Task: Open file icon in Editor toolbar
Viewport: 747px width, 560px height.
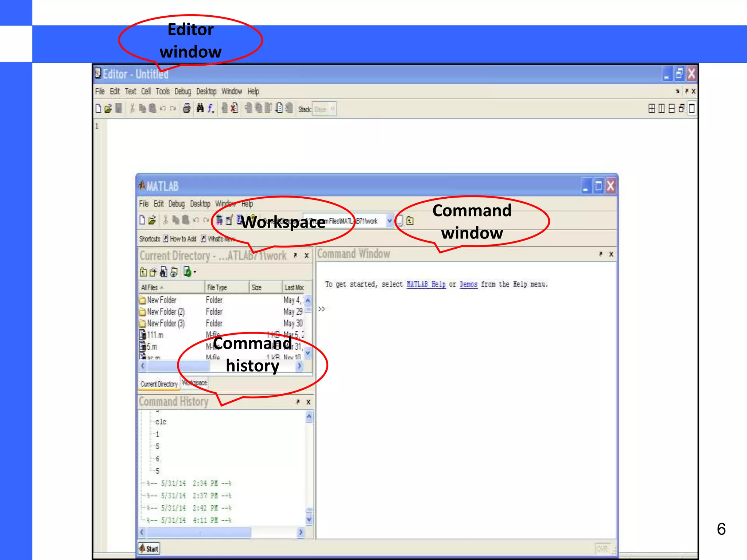Action: (108, 108)
